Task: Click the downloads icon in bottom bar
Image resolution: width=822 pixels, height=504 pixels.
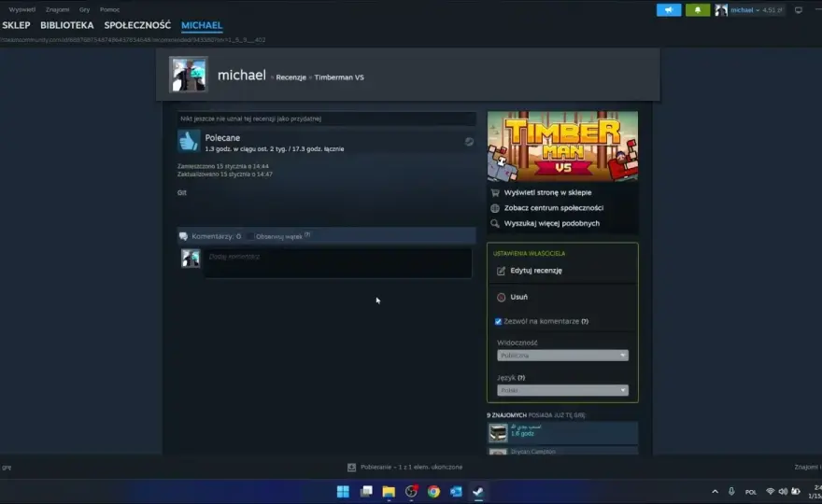Action: coord(352,468)
